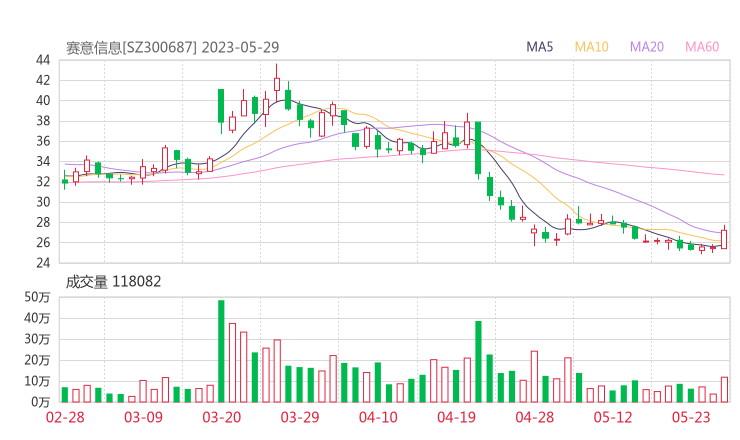740x440 pixels.
Task: Click the 03-09 date label
Action: click(x=143, y=417)
